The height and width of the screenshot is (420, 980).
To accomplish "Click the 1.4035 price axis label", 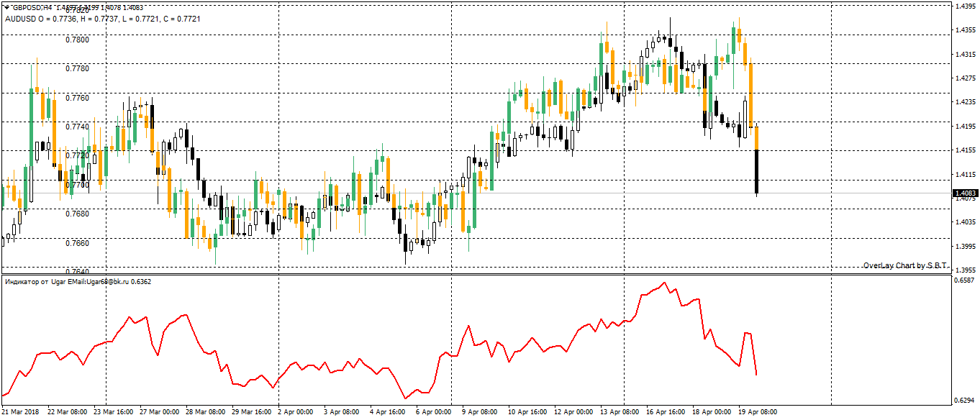I will pos(964,222).
